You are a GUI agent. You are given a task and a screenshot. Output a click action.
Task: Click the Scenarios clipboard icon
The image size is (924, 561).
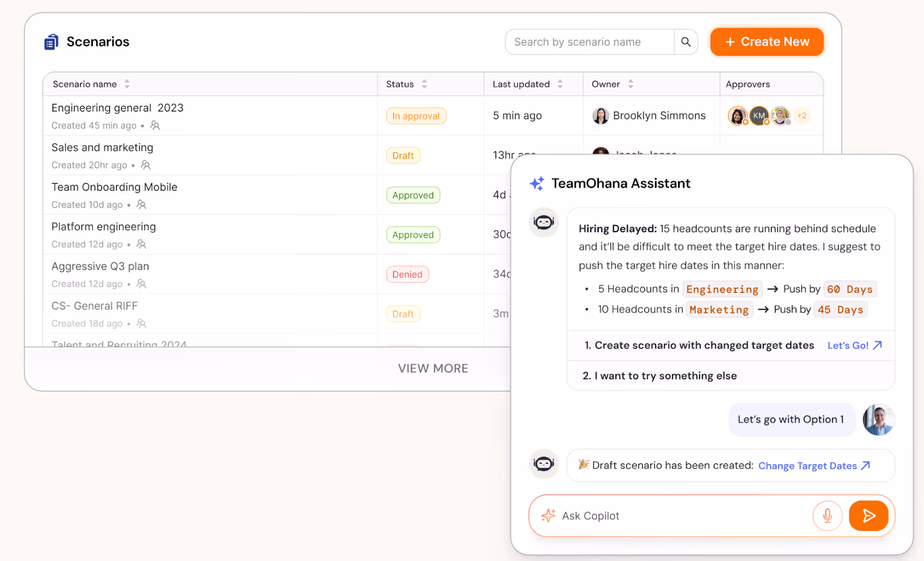pos(51,42)
